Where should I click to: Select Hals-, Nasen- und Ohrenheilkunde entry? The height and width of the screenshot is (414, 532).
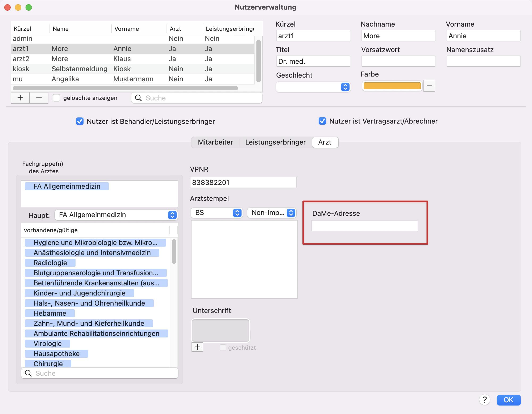pos(89,303)
